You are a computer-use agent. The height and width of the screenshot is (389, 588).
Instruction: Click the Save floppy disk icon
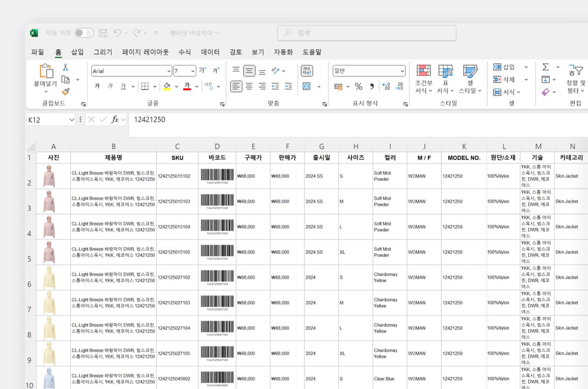coord(103,33)
